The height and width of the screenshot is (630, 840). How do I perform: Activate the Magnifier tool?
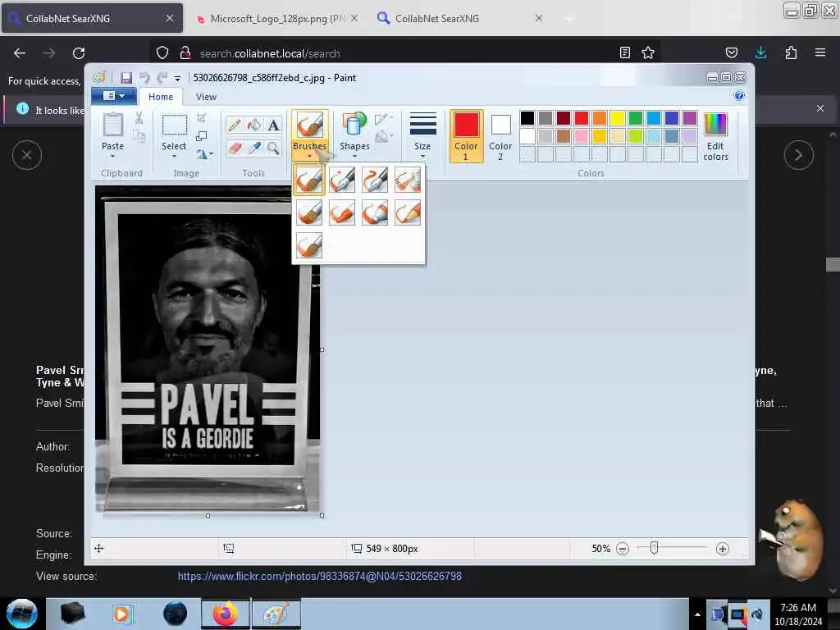coord(274,148)
